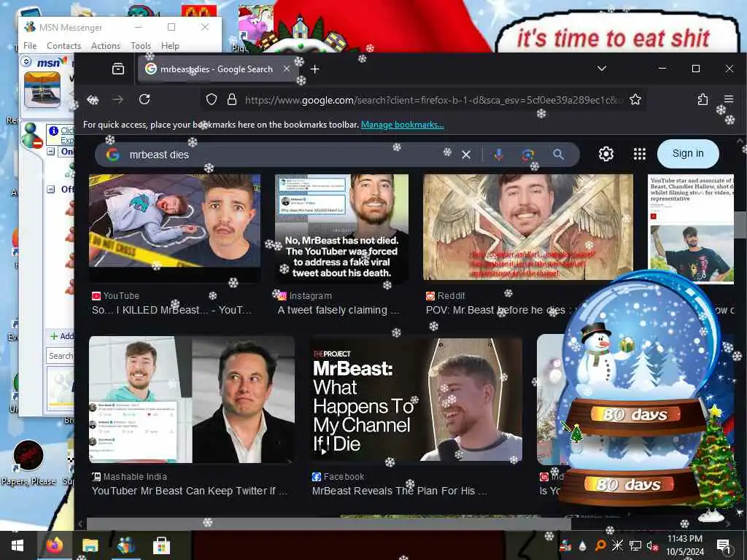Screen dimensions: 747x560
Task: Open a new browser tab
Action: coord(314,69)
